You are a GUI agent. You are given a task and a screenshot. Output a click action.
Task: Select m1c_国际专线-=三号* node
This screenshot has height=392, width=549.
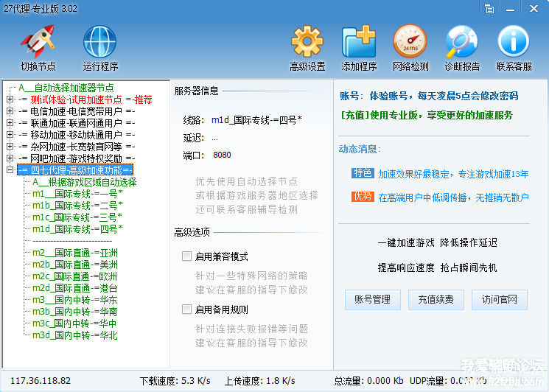[x=77, y=217]
